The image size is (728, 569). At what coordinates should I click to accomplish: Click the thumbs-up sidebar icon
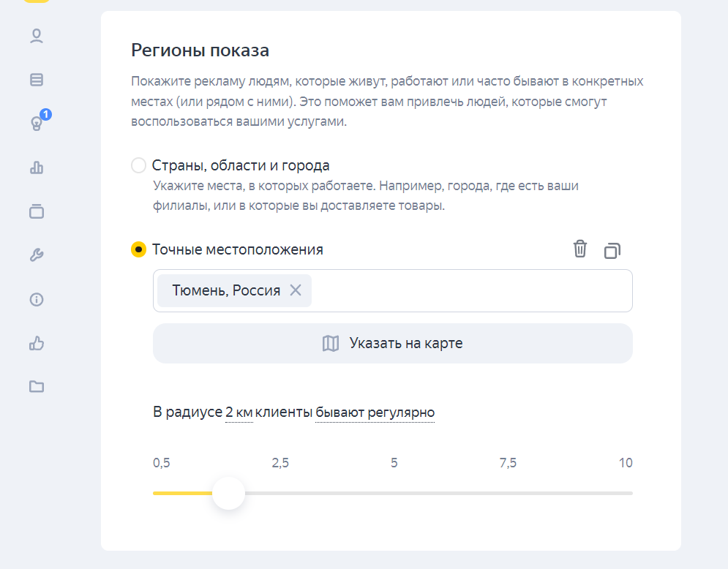[37, 343]
